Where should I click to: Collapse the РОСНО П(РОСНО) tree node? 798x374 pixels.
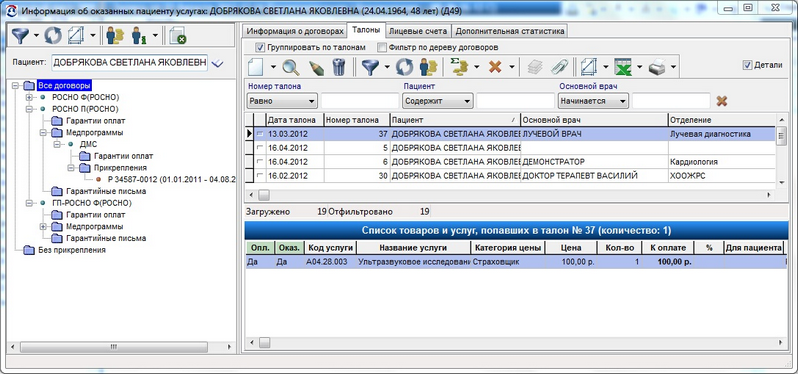(x=28, y=109)
